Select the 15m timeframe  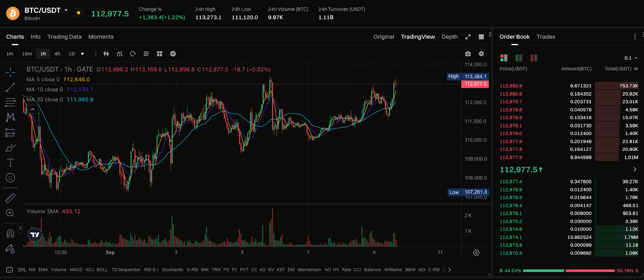[27, 54]
